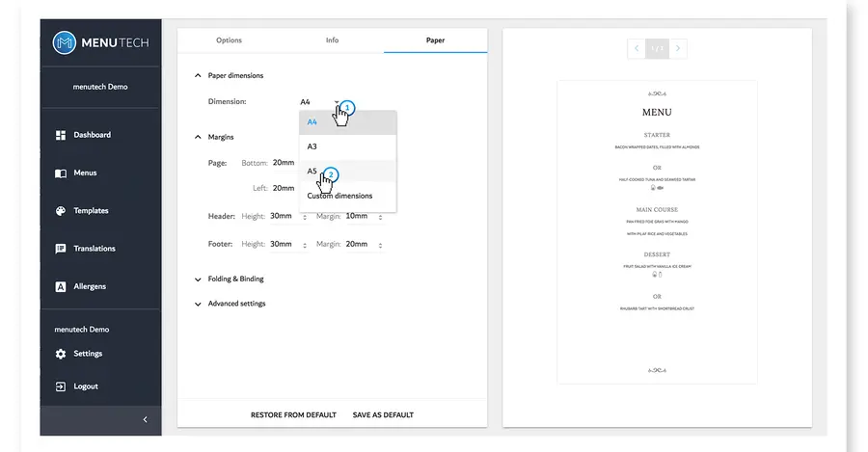The width and height of the screenshot is (868, 452).
Task: Choose A3 from the dimension dropdown
Action: pyautogui.click(x=312, y=146)
